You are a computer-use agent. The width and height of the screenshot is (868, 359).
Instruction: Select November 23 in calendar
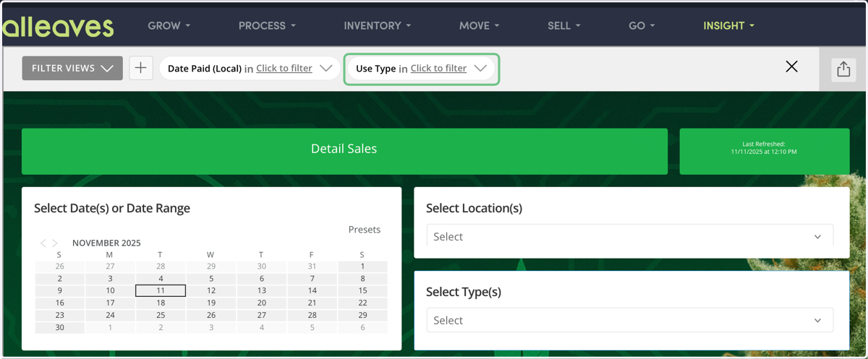(59, 315)
